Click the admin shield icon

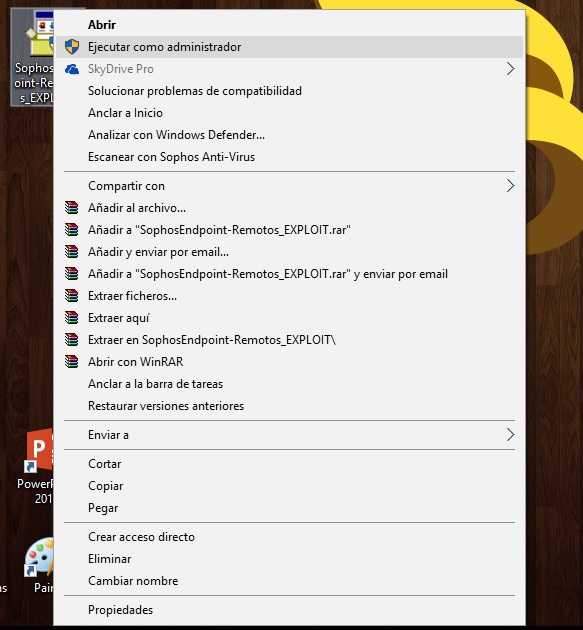72,47
